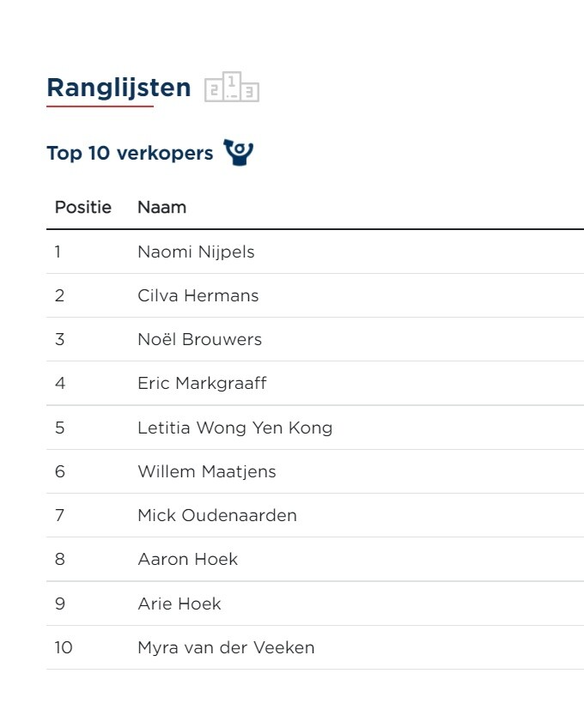Select Cilva Hermans in the ranking
This screenshot has width=584, height=728.
click(x=198, y=295)
